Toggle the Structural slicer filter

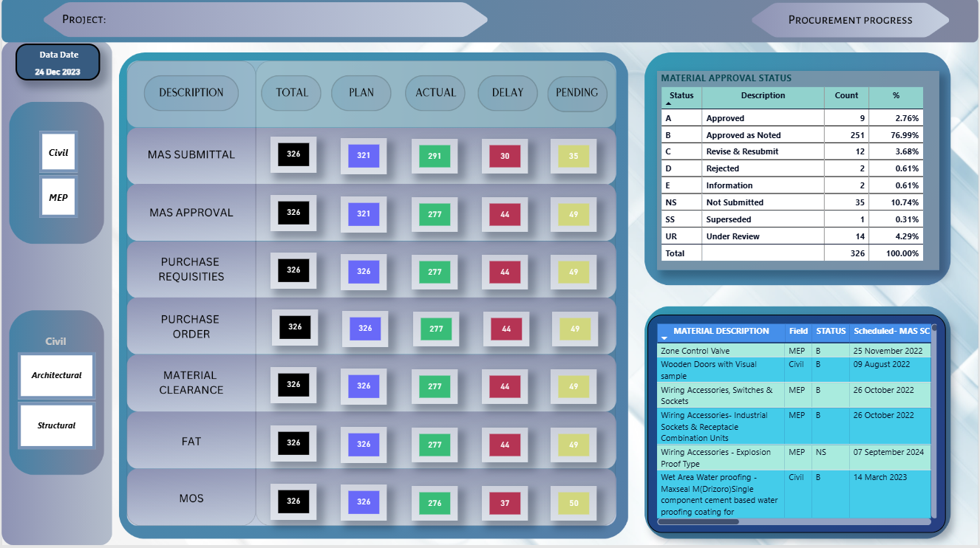(x=57, y=425)
